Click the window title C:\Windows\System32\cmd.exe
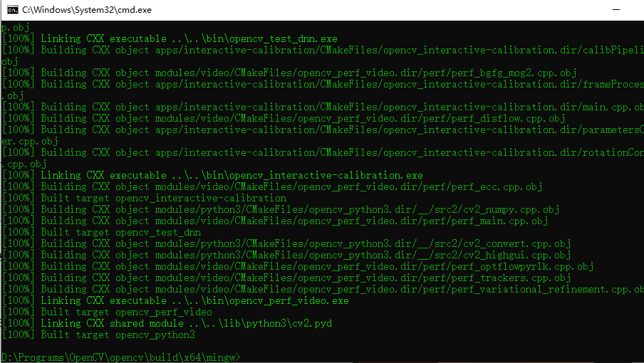The image size is (644, 363). [87, 10]
